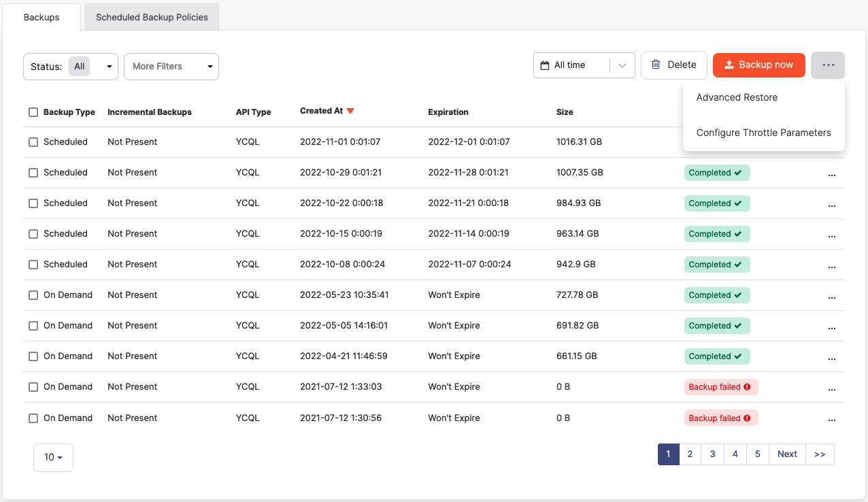Toggle the select-all checkbox in table header

[33, 112]
